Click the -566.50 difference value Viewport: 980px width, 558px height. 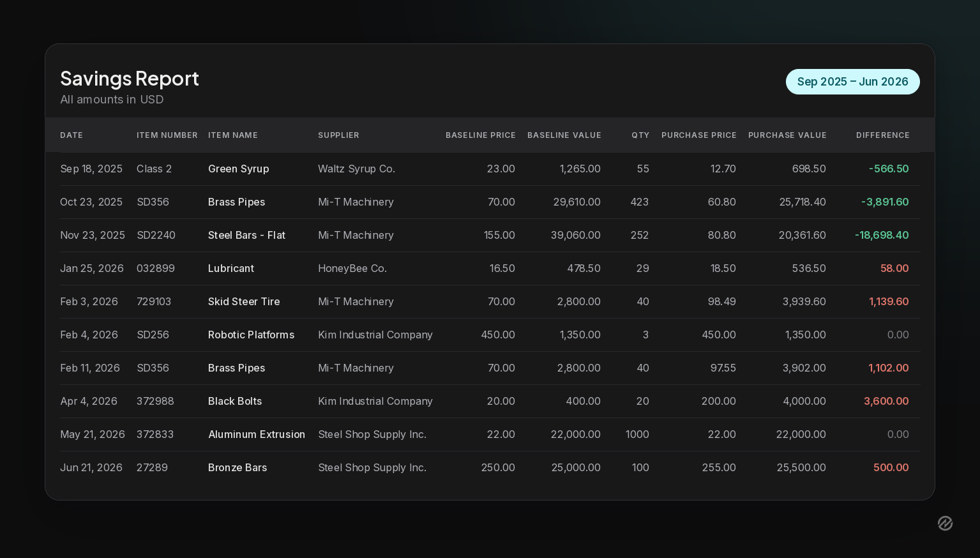(x=889, y=169)
